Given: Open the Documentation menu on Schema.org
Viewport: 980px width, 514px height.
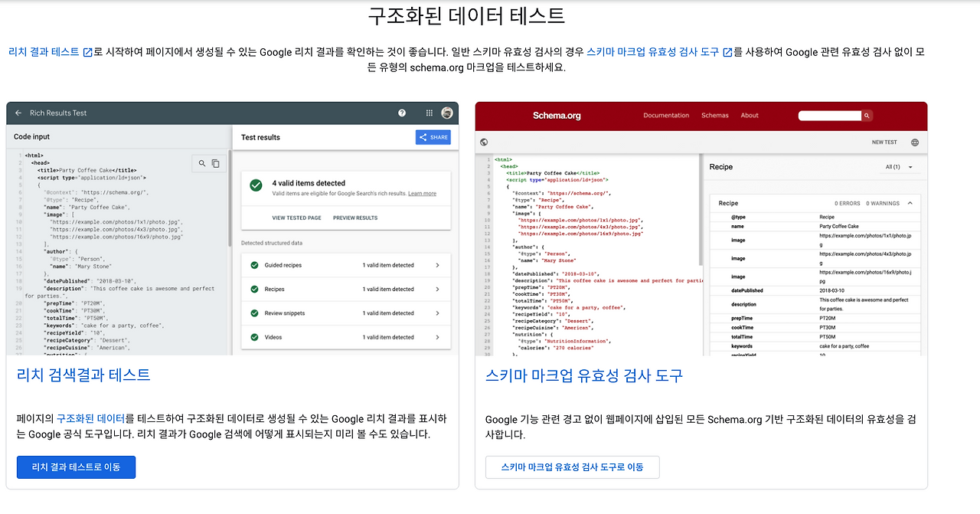Looking at the screenshot, I should pos(666,116).
